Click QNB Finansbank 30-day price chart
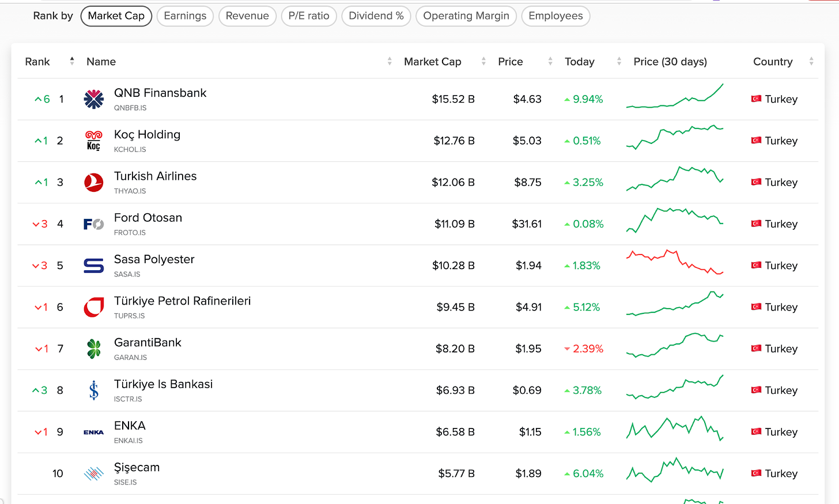This screenshot has width=839, height=504. pos(675,96)
